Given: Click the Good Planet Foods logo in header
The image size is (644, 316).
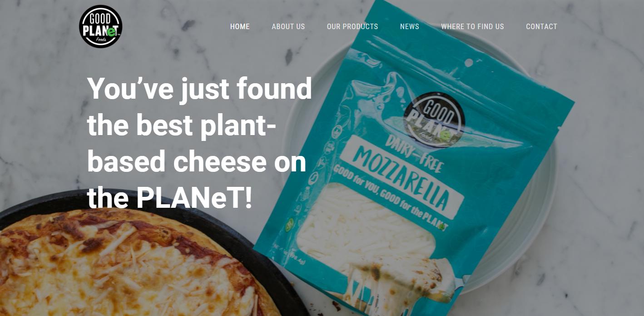Looking at the screenshot, I should tap(100, 26).
